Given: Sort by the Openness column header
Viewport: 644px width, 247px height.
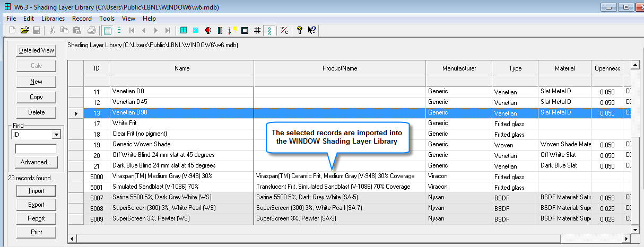Looking at the screenshot, I should coord(607,68).
